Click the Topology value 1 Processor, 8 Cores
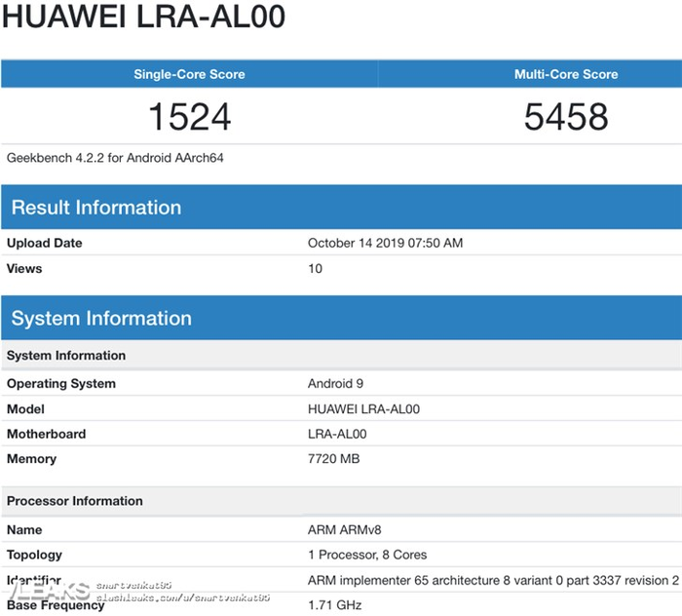Image resolution: width=682 pixels, height=616 pixels. click(x=367, y=555)
